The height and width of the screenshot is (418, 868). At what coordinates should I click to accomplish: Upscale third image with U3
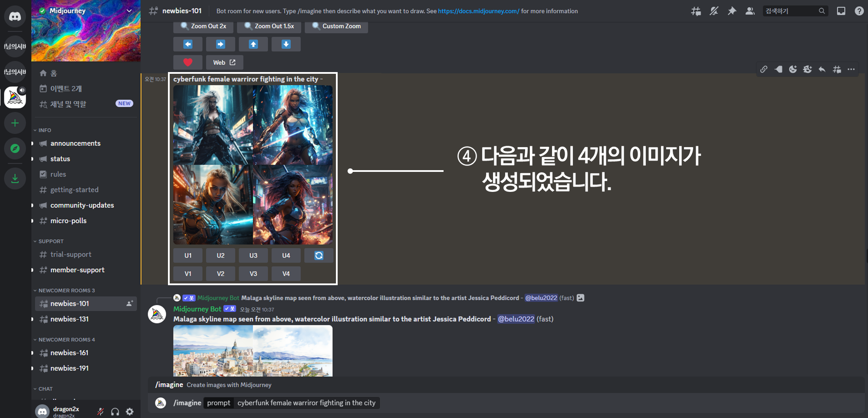253,256
